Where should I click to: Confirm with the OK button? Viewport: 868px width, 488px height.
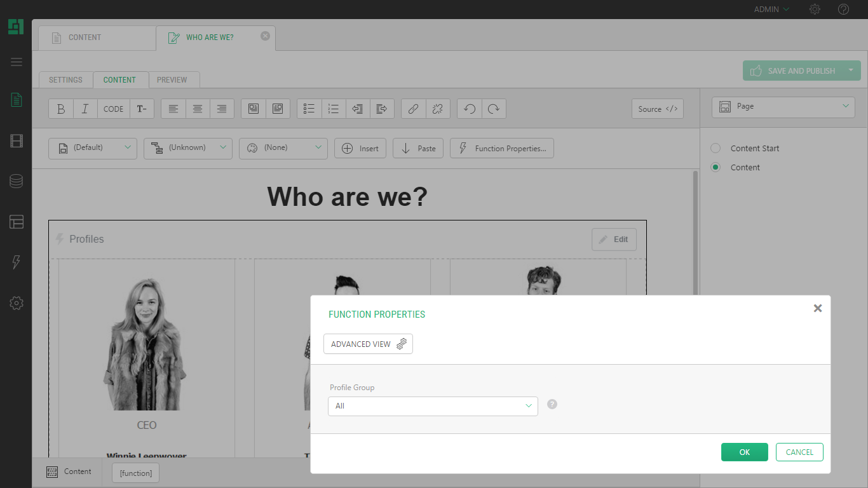[744, 452]
